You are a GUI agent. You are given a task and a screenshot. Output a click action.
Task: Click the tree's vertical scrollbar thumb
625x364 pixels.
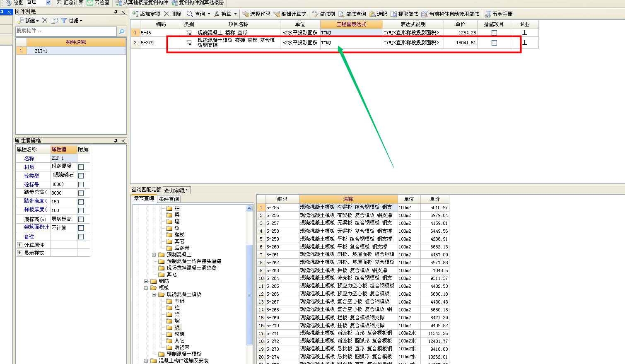click(249, 294)
